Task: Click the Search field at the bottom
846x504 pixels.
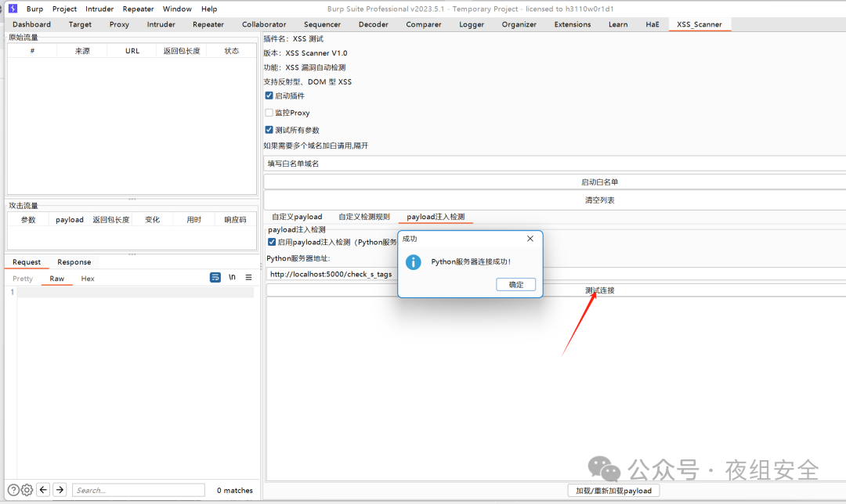Action: [138, 490]
